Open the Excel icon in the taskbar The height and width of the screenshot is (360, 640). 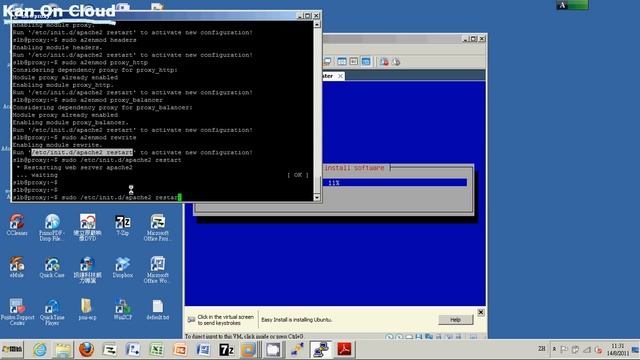click(x=156, y=350)
